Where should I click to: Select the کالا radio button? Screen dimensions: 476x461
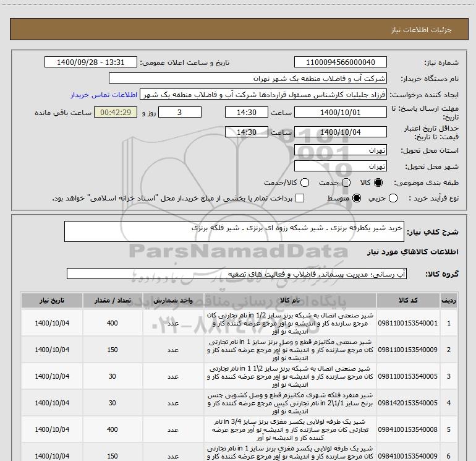pos(378,183)
